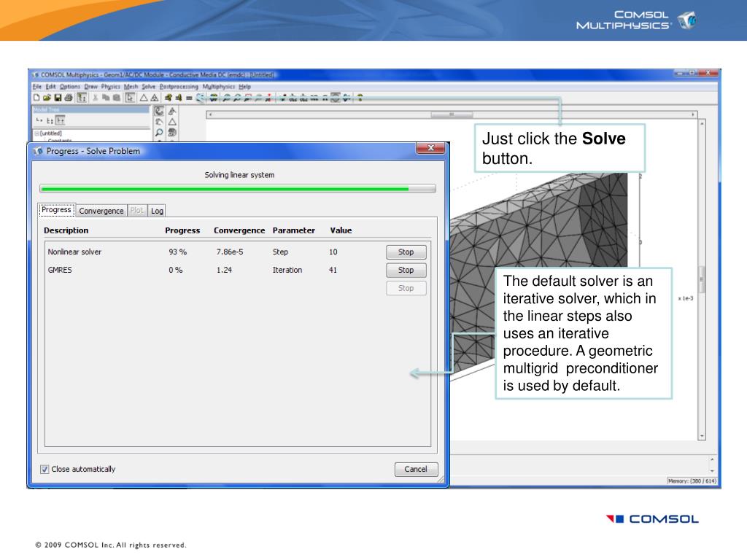Viewport: 747px width, 560px height.
Task: Click the right arrow of the canvas horizontal scrollbar
Action: click(693, 114)
